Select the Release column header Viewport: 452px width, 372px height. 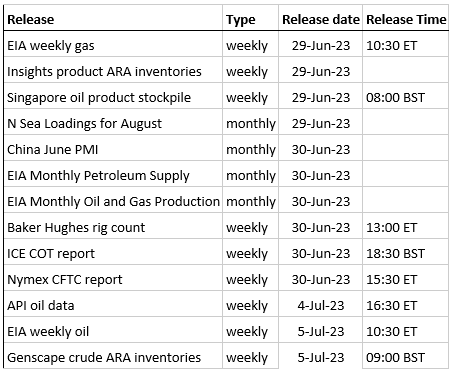[x=113, y=19]
